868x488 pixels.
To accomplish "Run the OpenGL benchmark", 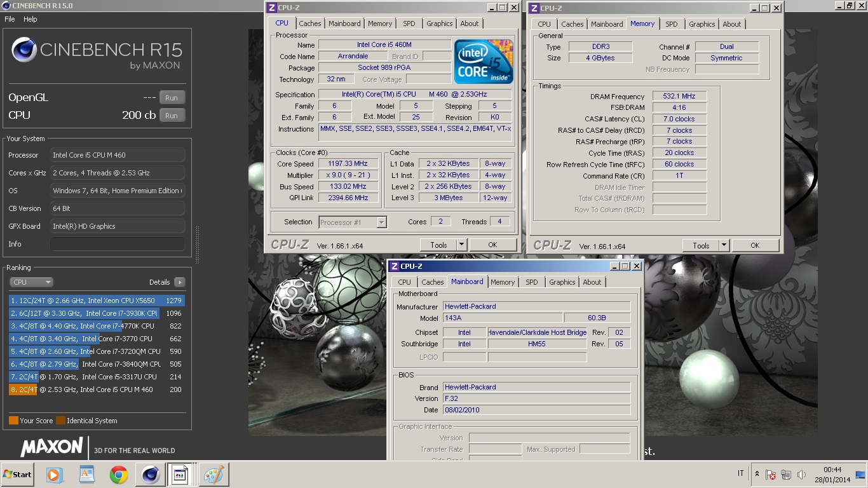I will 172,98.
